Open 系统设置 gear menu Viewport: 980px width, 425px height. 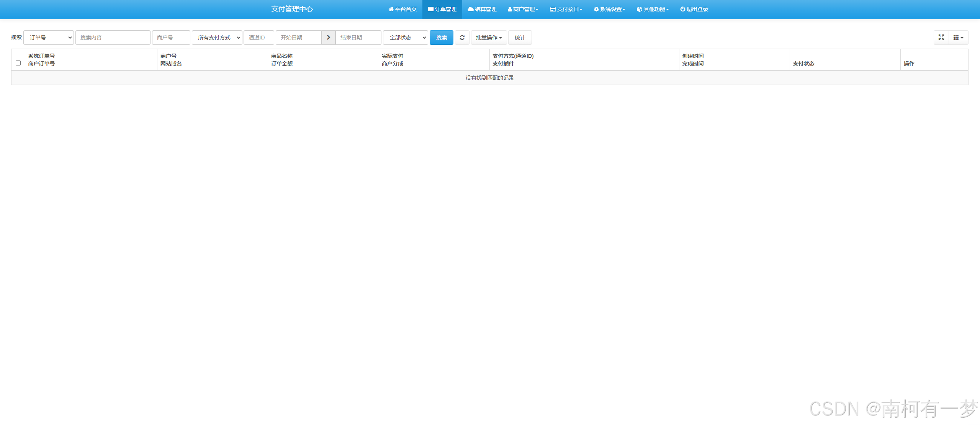pos(609,9)
